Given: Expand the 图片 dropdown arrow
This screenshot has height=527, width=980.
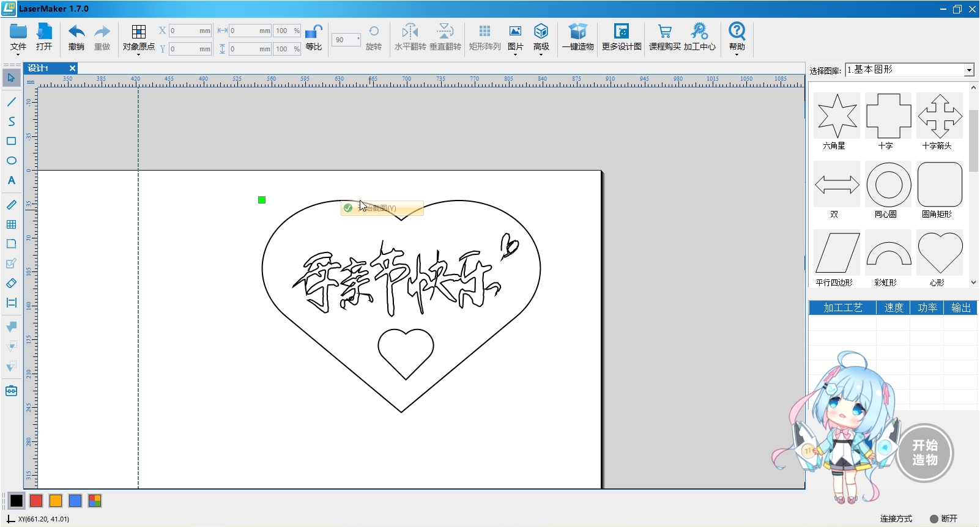Looking at the screenshot, I should point(515,54).
